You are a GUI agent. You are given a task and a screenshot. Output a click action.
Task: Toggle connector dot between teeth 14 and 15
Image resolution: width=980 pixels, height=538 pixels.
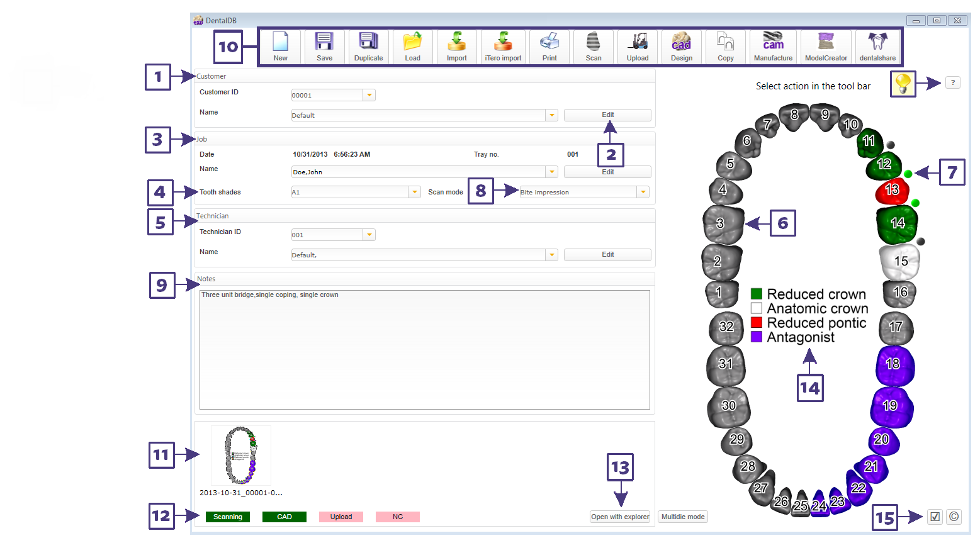click(x=920, y=242)
